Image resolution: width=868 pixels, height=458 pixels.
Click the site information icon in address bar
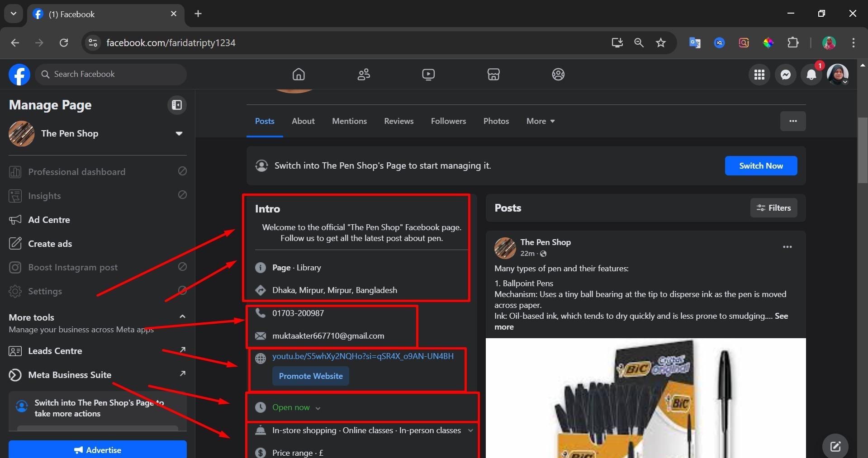coord(93,42)
